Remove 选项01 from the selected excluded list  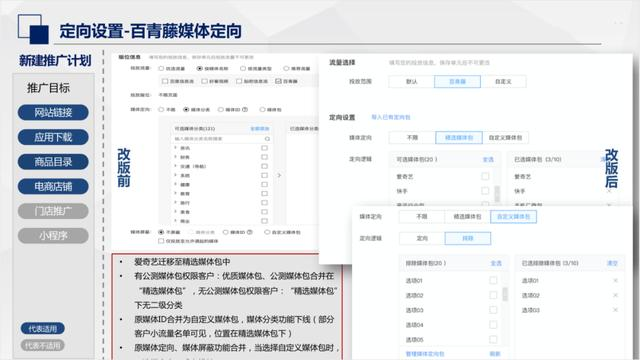click(x=615, y=280)
